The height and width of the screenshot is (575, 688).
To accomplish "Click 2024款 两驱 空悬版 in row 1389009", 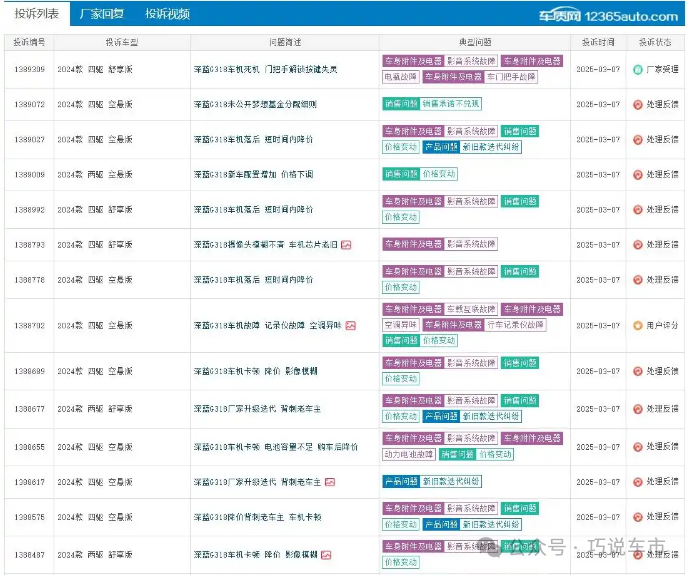I will pos(95,175).
